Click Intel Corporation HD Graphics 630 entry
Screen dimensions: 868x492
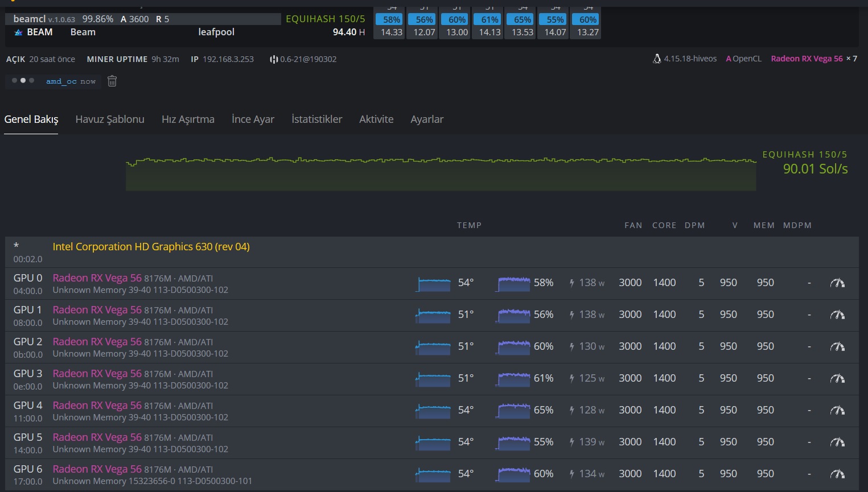click(151, 247)
